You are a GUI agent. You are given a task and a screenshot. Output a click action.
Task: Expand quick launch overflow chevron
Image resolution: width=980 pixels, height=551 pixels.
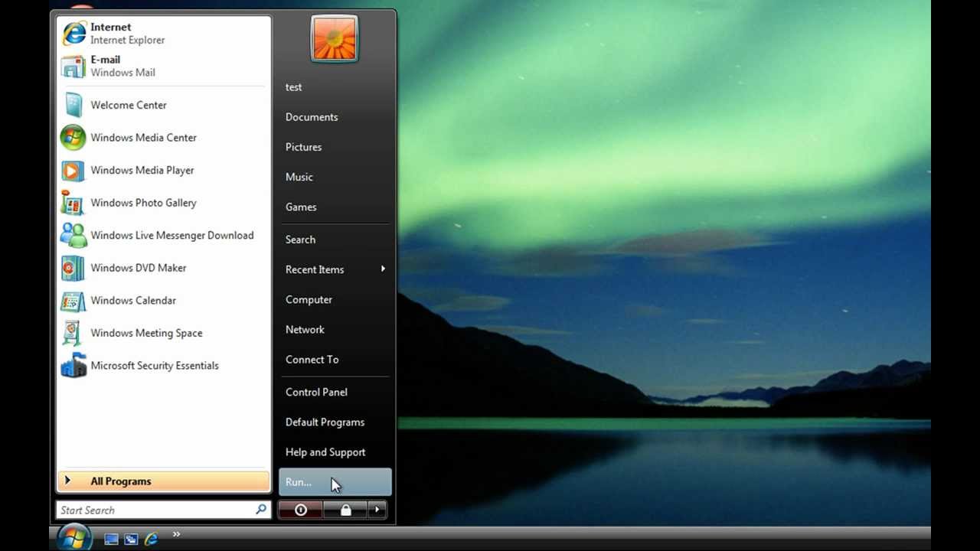click(x=176, y=534)
